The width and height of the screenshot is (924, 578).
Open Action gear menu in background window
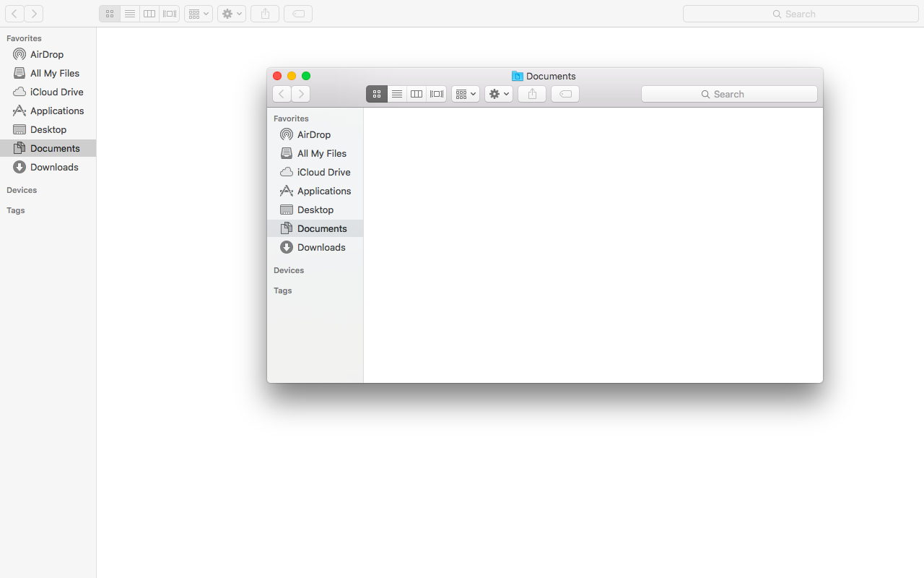click(232, 14)
